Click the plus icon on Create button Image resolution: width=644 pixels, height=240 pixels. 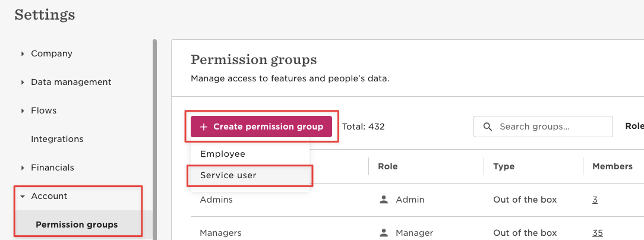(203, 127)
